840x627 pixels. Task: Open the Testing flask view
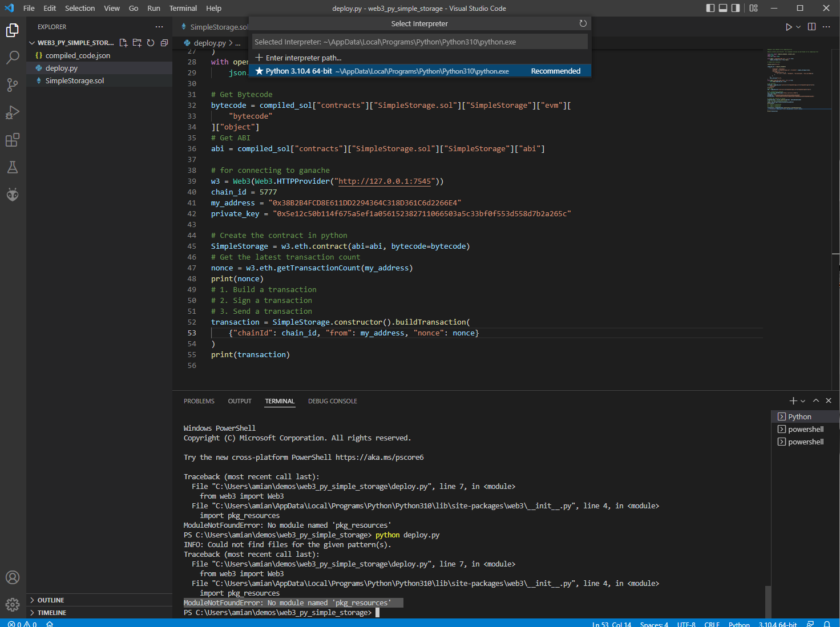click(x=13, y=167)
